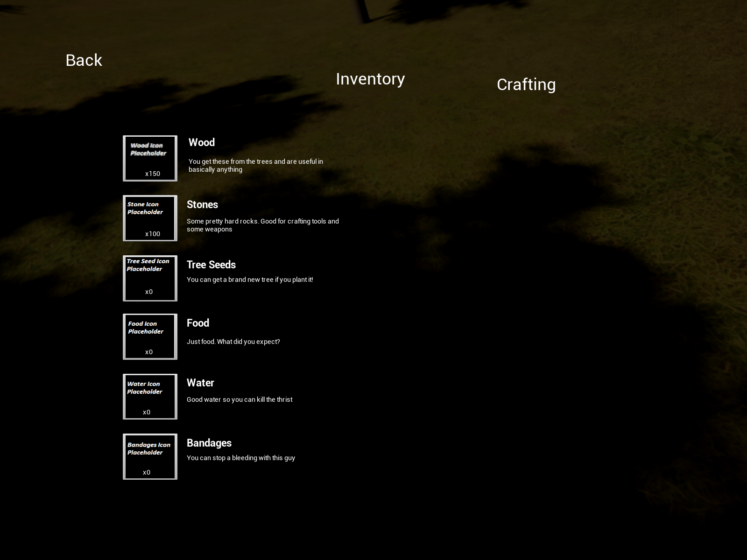Click the Wood icon placeholder slot
The width and height of the screenshot is (747, 560).
[150, 158]
